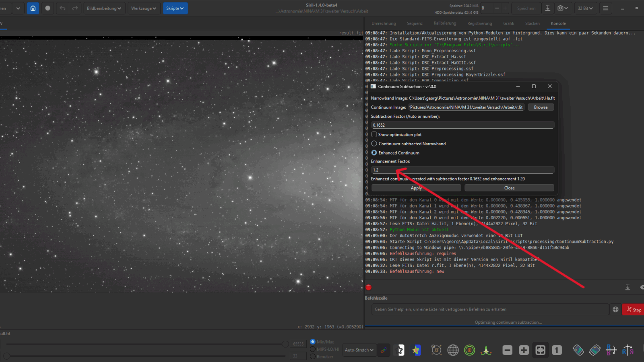This screenshot has width=644, height=362.
Task: Expand the Auto-Stretch display mode dropdown
Action: (x=359, y=350)
